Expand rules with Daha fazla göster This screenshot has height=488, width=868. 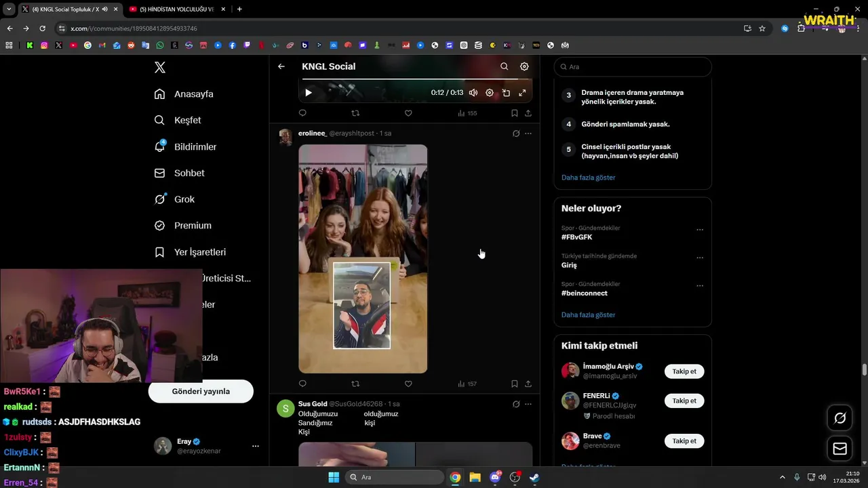588,178
